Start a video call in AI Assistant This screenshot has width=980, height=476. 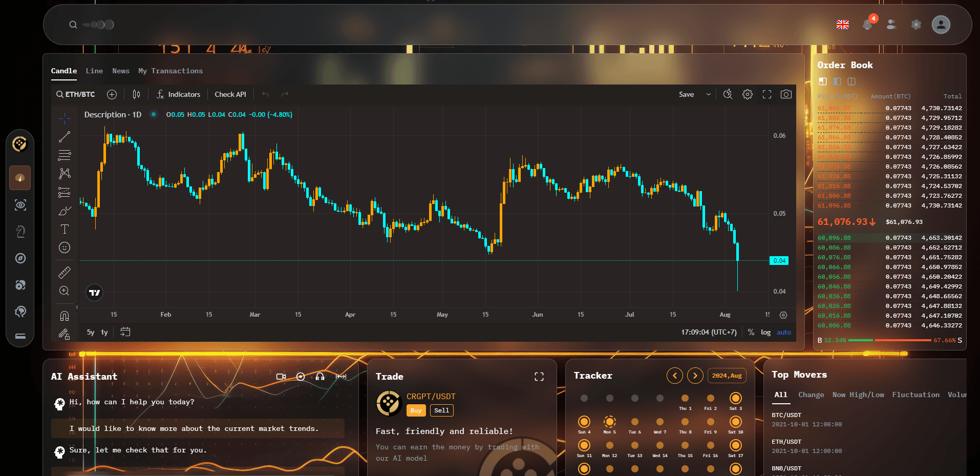281,377
